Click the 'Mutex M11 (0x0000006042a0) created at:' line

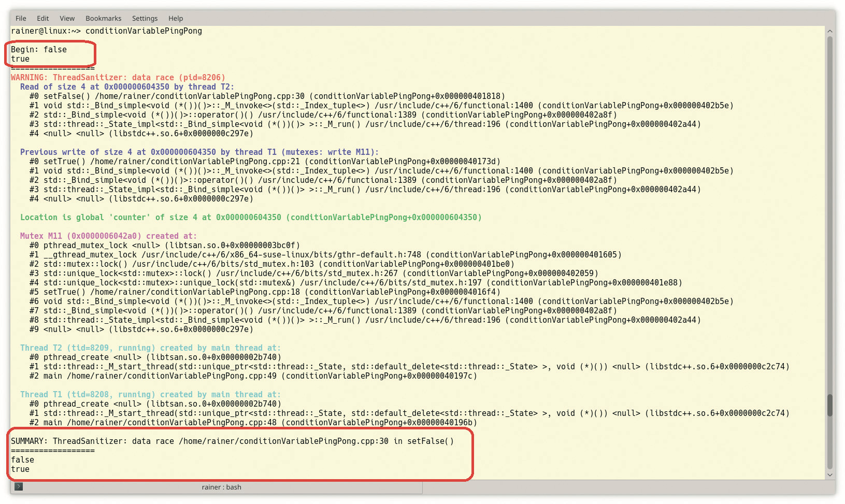pos(108,236)
